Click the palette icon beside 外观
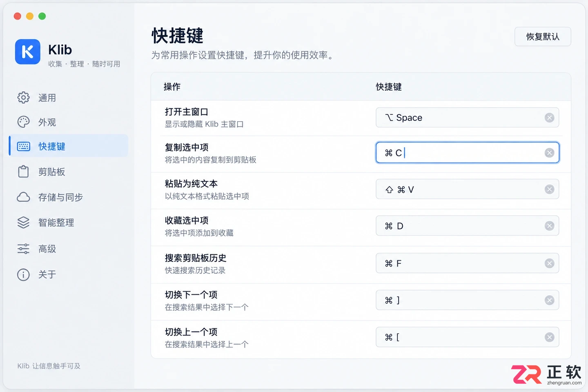Viewport: 588px width, 392px height. coord(23,122)
